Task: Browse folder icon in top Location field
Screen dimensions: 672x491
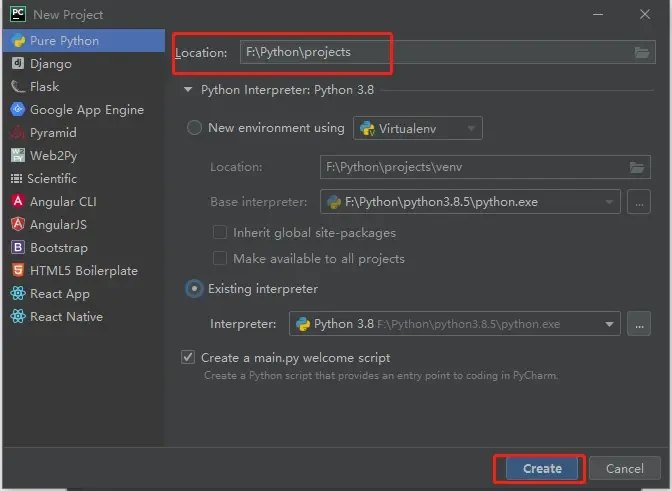Action: pyautogui.click(x=641, y=52)
